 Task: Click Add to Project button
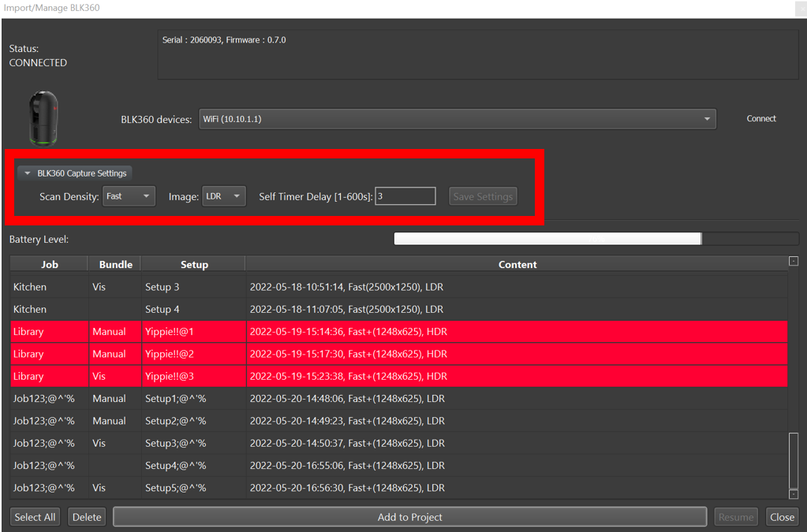click(x=409, y=517)
